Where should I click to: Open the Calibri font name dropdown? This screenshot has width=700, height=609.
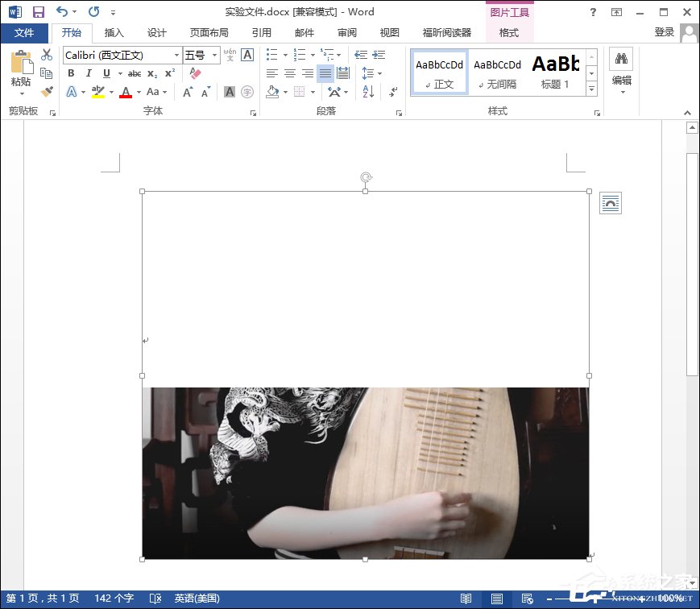(x=176, y=55)
